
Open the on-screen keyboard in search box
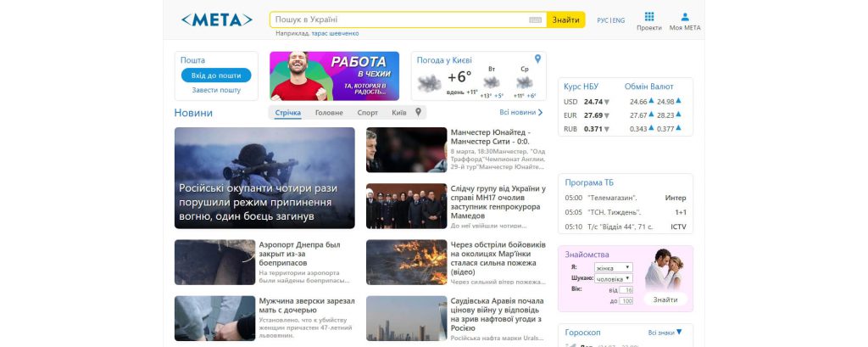(536, 20)
